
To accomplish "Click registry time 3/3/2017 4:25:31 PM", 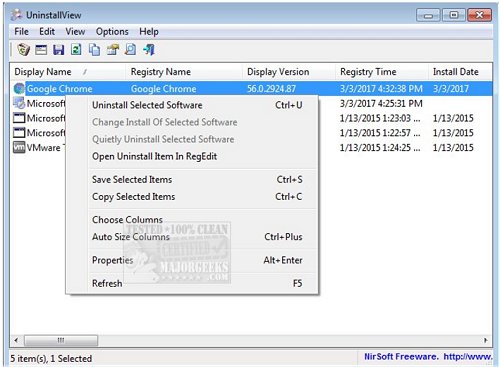I will tap(381, 103).
